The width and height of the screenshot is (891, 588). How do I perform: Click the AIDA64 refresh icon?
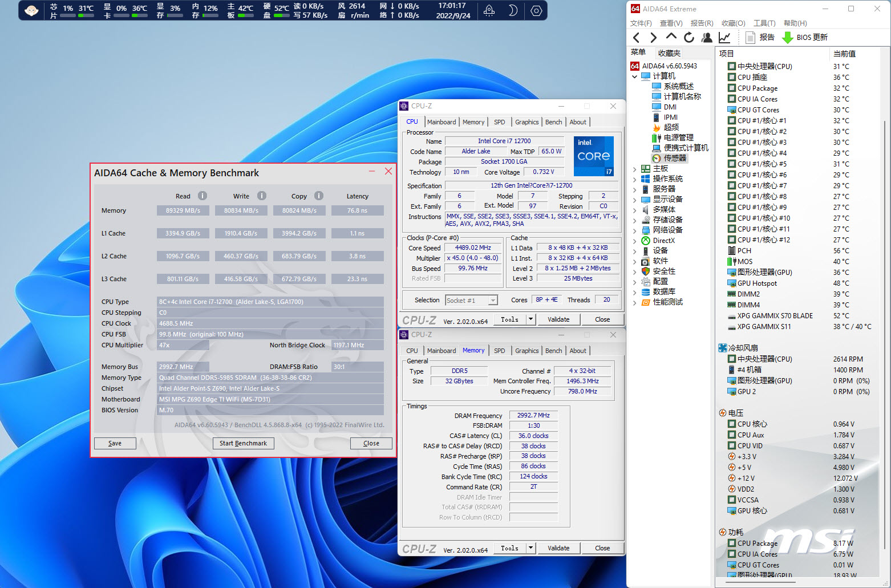(x=689, y=38)
